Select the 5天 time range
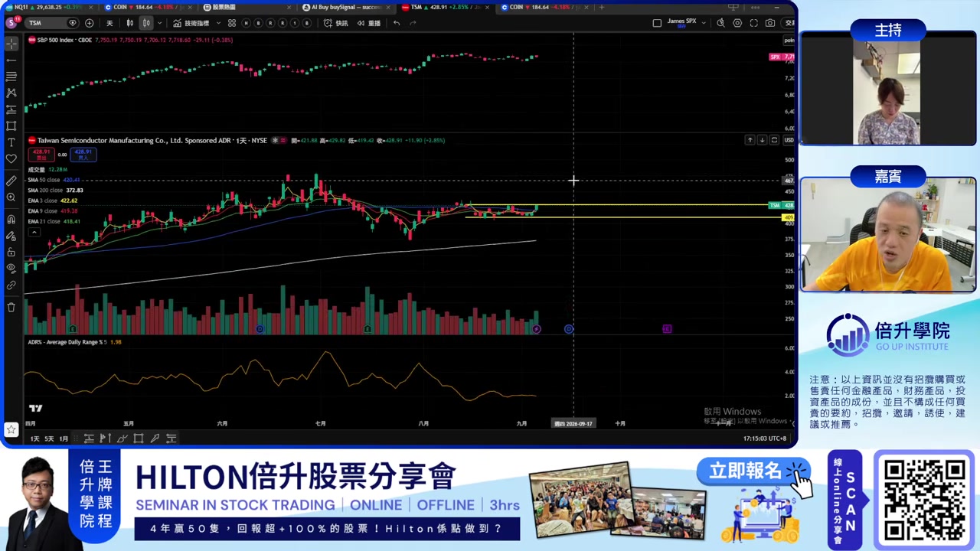 (49, 439)
